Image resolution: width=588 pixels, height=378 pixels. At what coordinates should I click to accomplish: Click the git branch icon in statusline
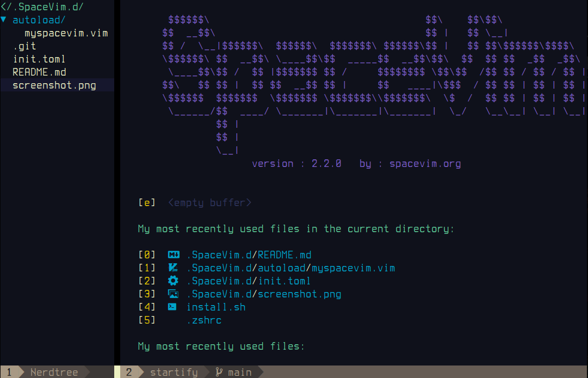[x=219, y=372]
